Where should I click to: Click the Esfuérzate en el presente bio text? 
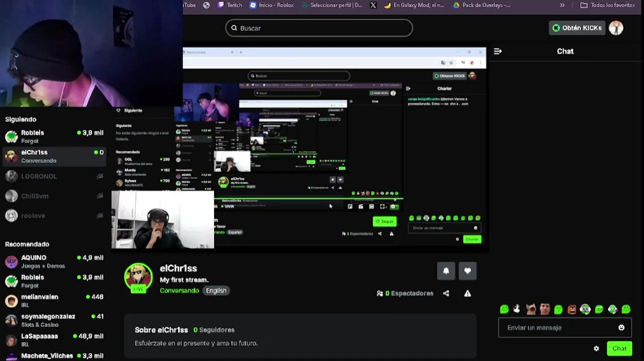[x=196, y=343]
